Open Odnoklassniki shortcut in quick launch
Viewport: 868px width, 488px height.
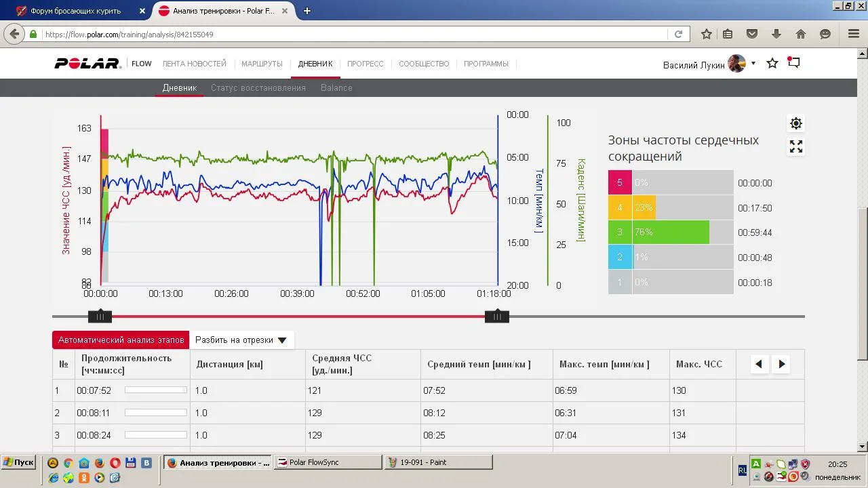click(x=84, y=477)
